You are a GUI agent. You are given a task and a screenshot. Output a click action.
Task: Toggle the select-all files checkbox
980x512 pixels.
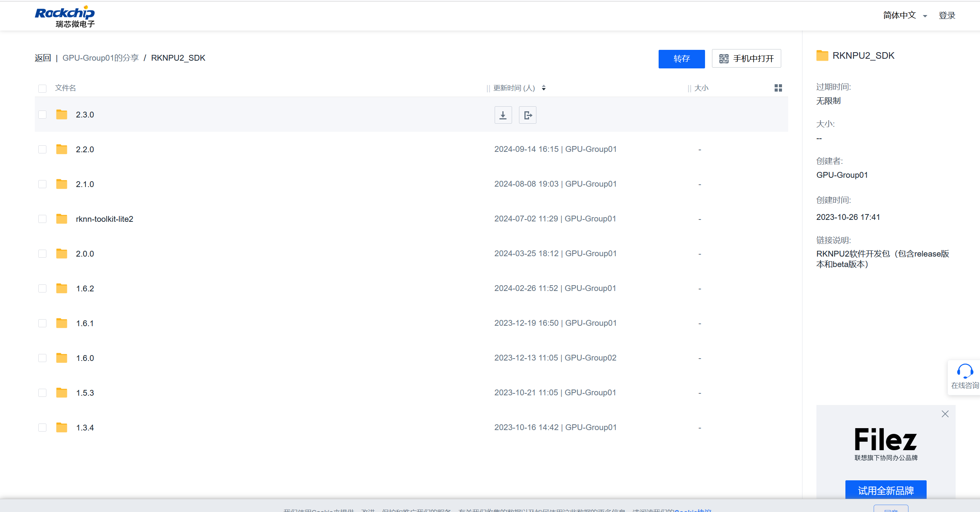[x=43, y=88]
